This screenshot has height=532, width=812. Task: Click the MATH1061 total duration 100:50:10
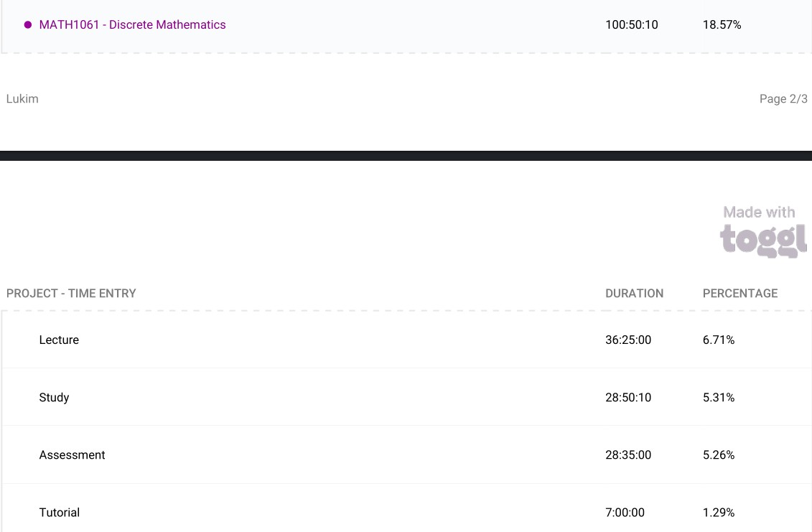click(631, 25)
